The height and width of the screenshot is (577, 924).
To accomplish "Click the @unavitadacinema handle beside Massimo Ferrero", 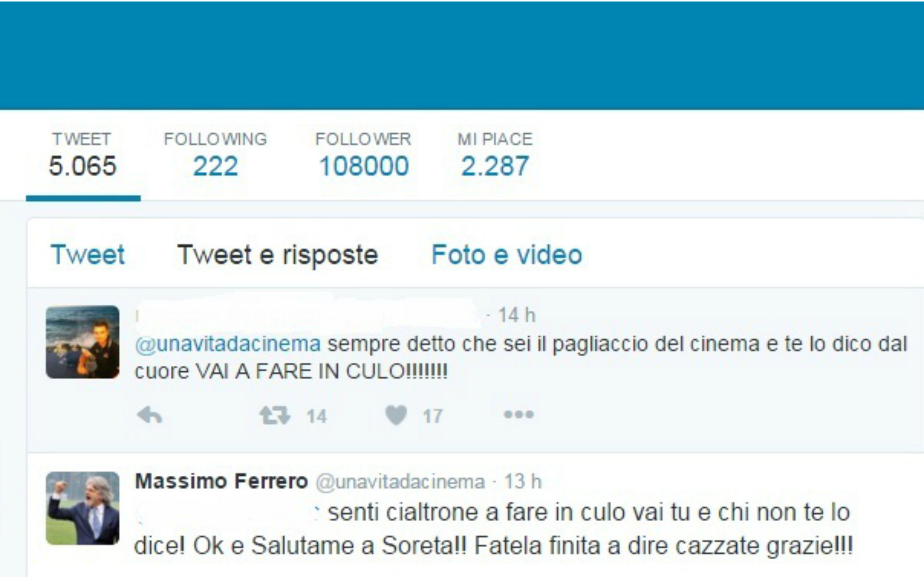I will [401, 482].
